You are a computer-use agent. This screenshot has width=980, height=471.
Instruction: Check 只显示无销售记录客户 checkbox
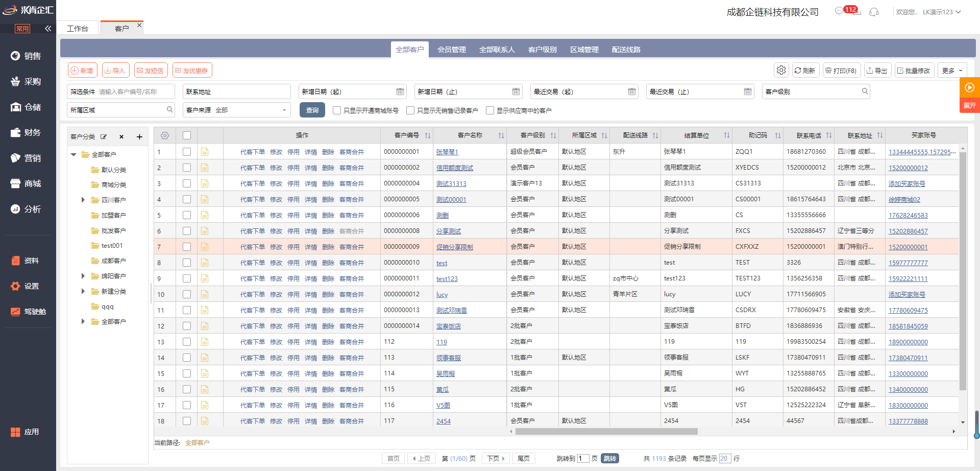click(410, 110)
